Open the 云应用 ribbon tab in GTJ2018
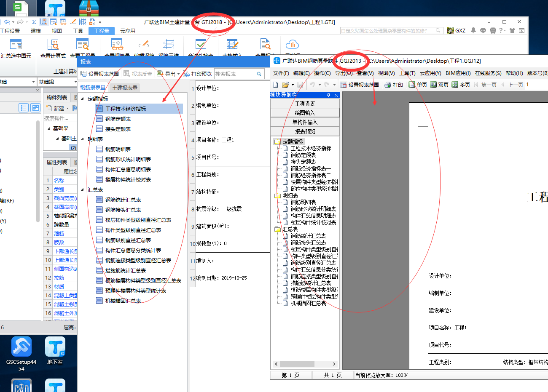This screenshot has width=548, height=392. (x=128, y=31)
